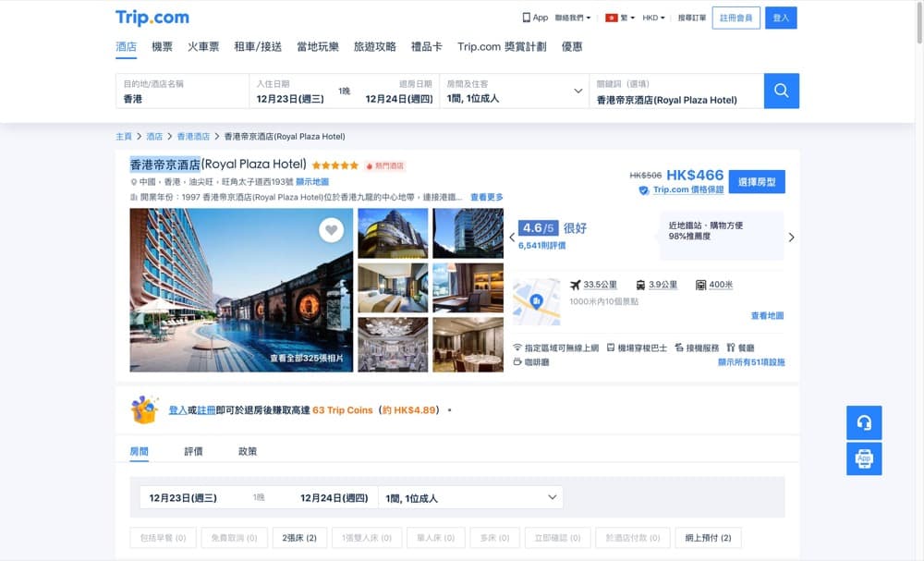Viewport: 924px width, 561px height.
Task: Click the next review highlight arrow
Action: click(x=792, y=237)
